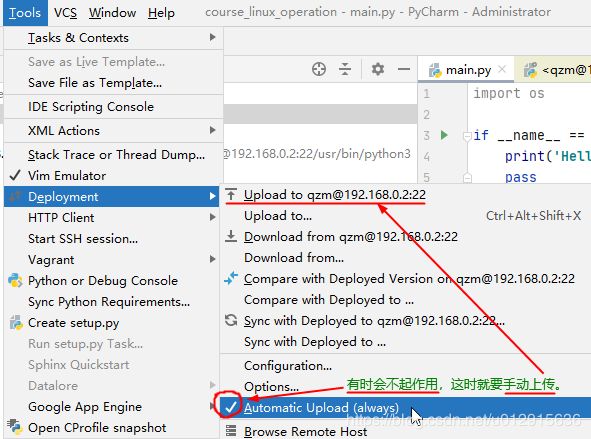Click Create setup.py icon
The image size is (591, 439).
pyautogui.click(x=15, y=323)
